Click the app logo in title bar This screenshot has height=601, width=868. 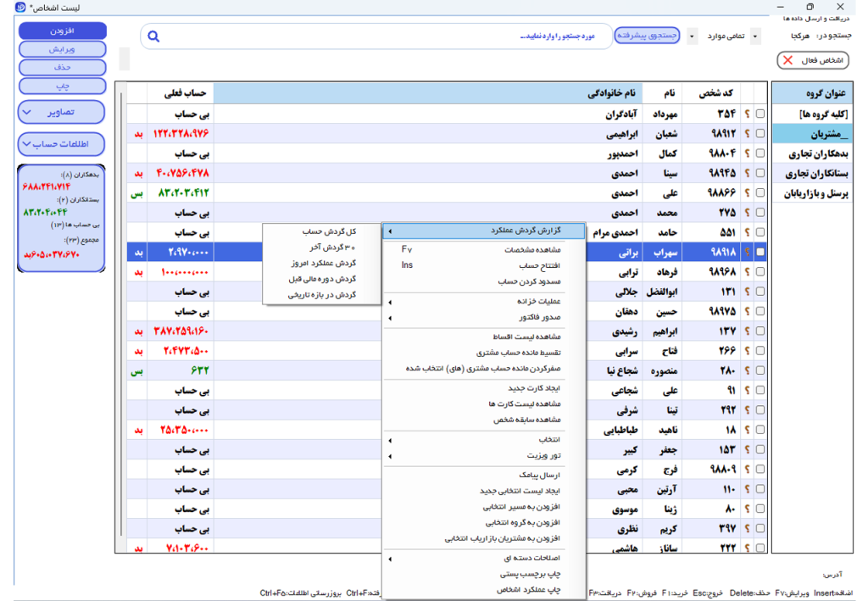(x=20, y=7)
